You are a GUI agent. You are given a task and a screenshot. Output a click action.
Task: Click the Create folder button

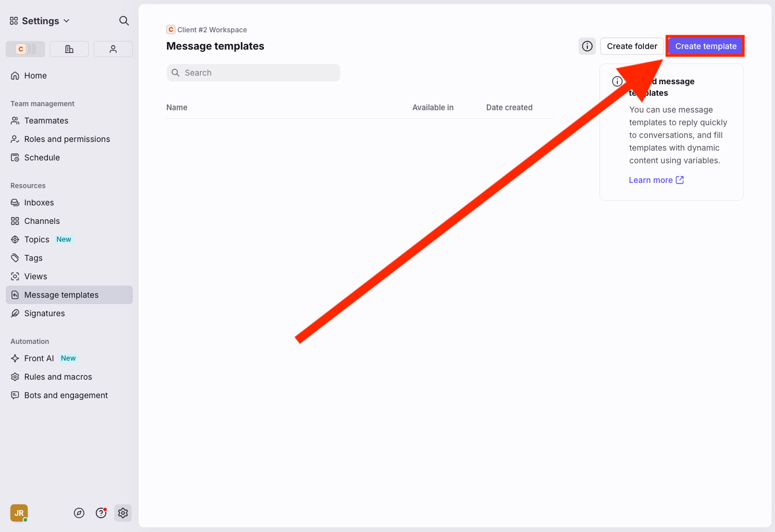pyautogui.click(x=632, y=46)
